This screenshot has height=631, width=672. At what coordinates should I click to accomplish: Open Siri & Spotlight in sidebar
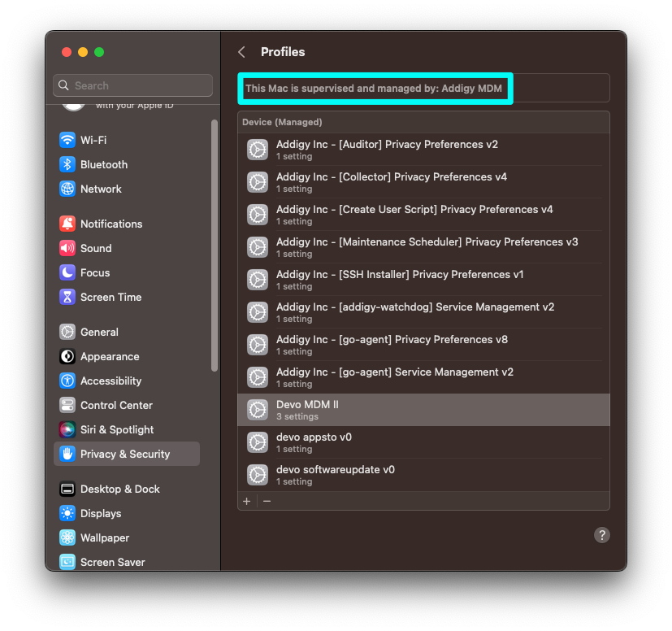pos(127,429)
